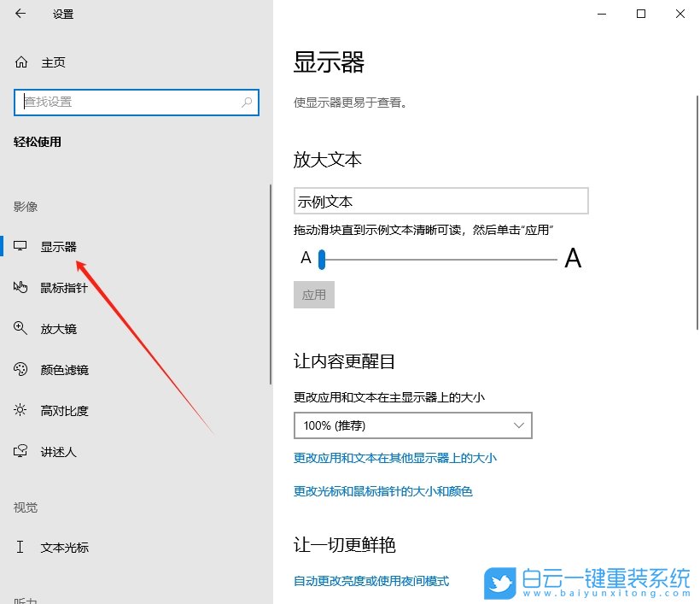Screen dimensions: 700x604
Task: Expand the text size scale selector arrow
Action: click(x=519, y=425)
